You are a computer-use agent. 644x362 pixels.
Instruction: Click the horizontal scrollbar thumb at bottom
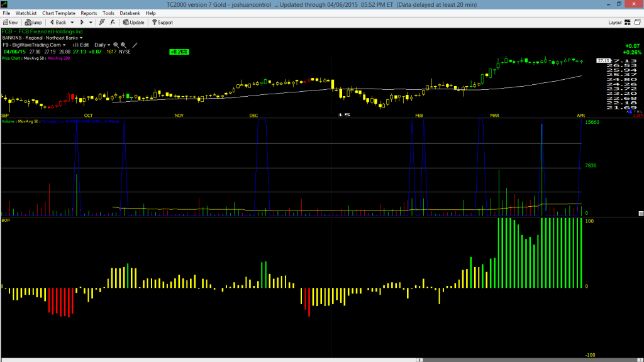[x=529, y=360]
